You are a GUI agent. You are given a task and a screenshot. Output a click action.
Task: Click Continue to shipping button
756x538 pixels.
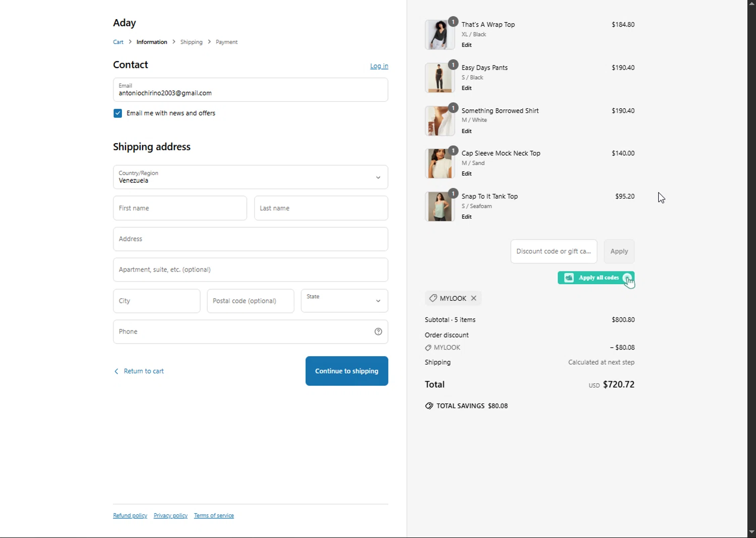(x=347, y=371)
